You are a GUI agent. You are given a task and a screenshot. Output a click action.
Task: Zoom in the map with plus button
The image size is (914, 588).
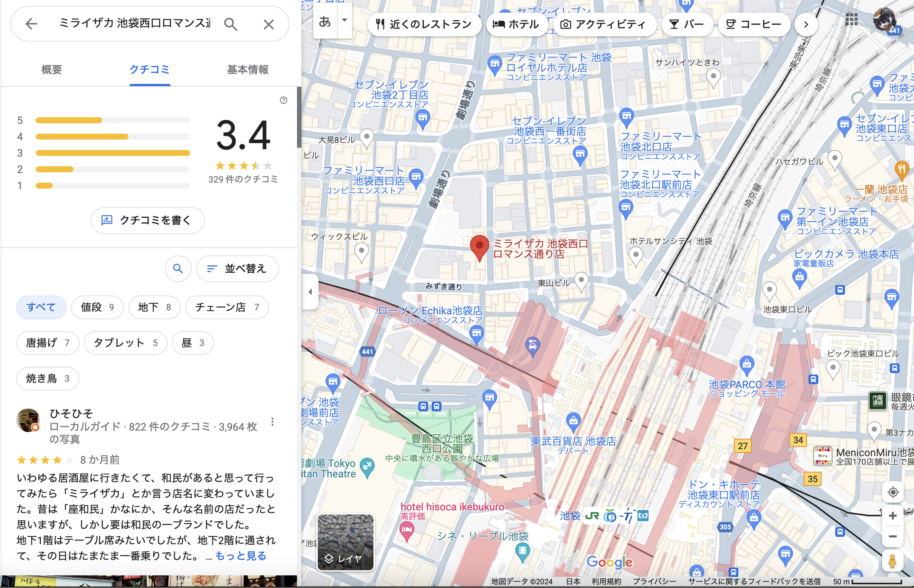pos(892,516)
